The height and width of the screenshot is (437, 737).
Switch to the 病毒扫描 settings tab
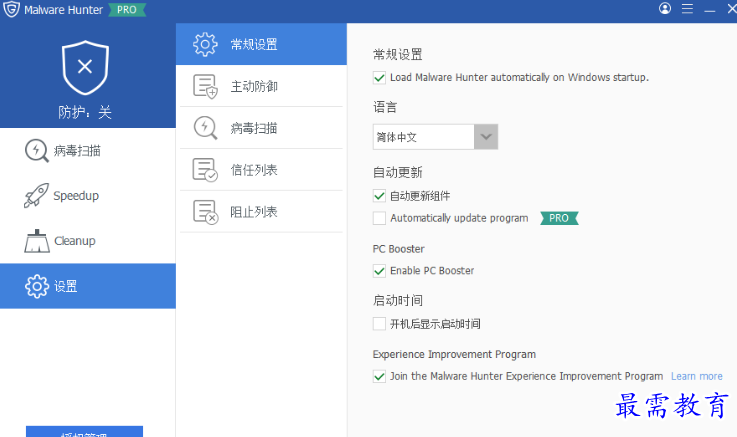click(x=261, y=128)
